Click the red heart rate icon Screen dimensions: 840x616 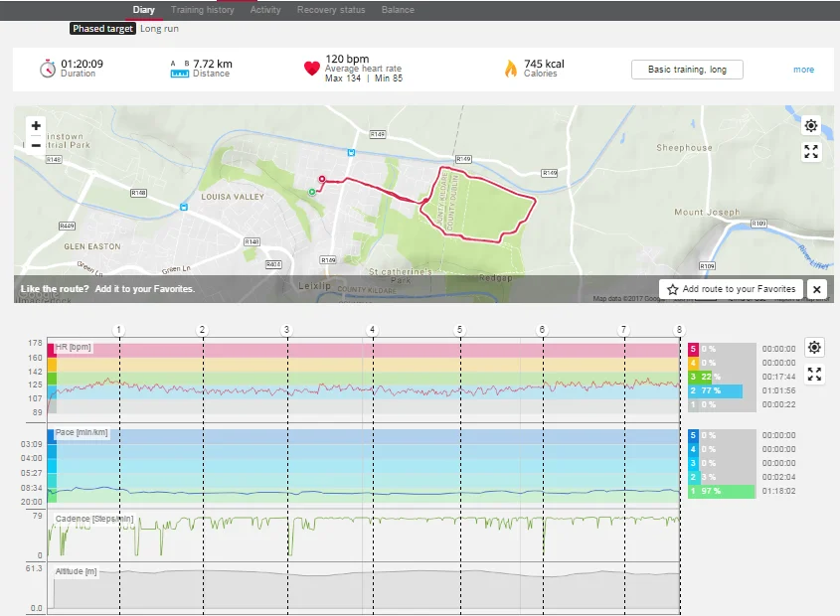(312, 69)
